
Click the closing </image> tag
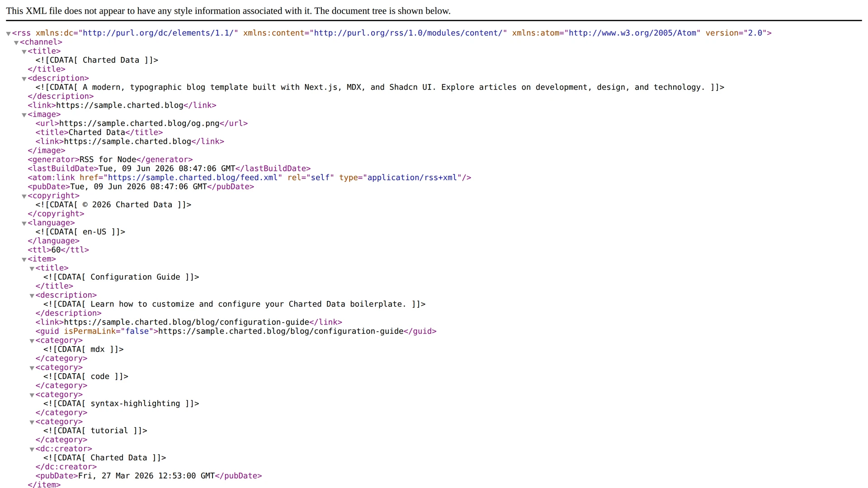coord(47,150)
